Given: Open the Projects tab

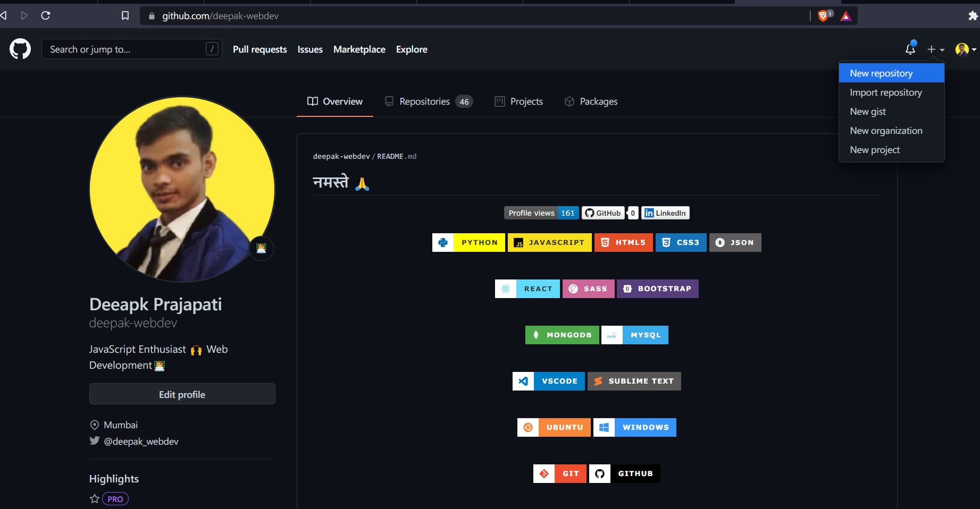Looking at the screenshot, I should [518, 101].
